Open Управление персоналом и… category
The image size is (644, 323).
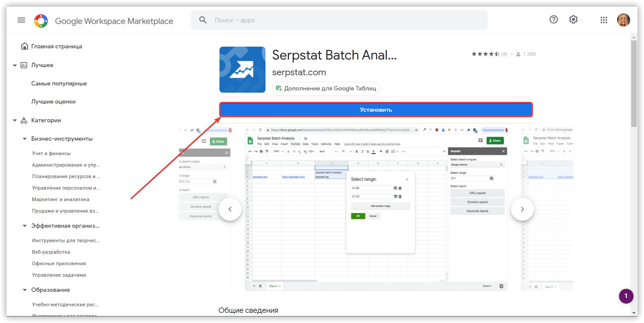[66, 188]
